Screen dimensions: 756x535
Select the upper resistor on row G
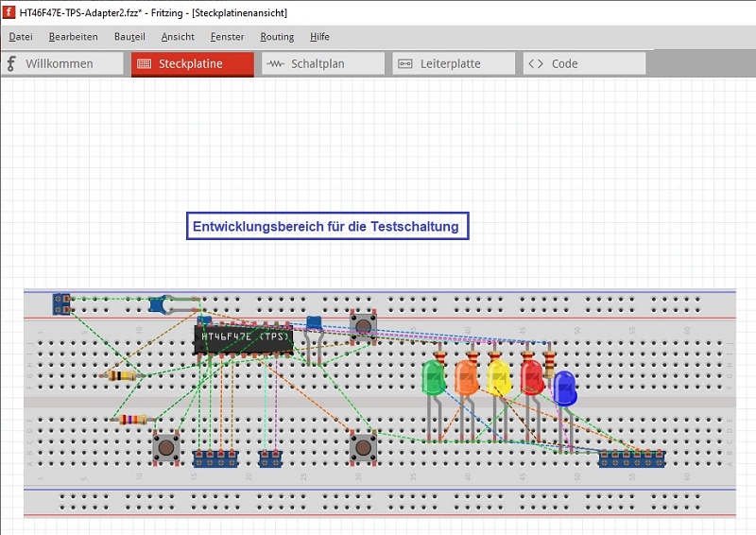122,376
